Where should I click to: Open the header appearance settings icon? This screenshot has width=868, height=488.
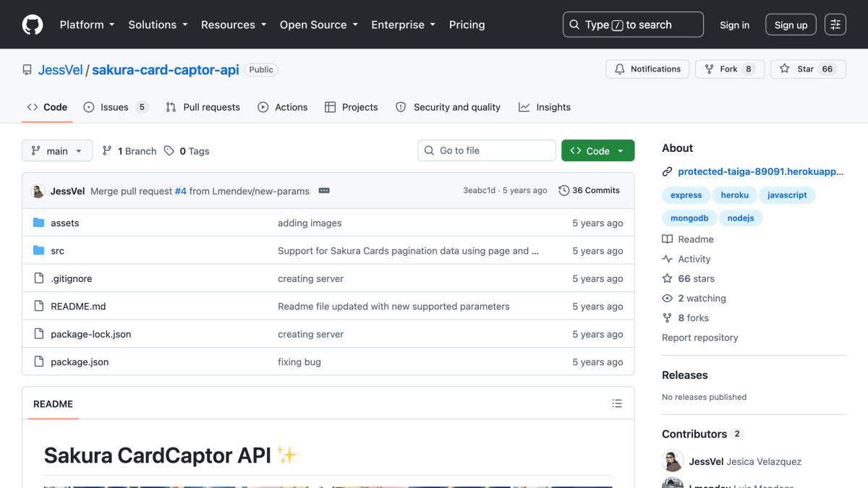[x=835, y=25]
